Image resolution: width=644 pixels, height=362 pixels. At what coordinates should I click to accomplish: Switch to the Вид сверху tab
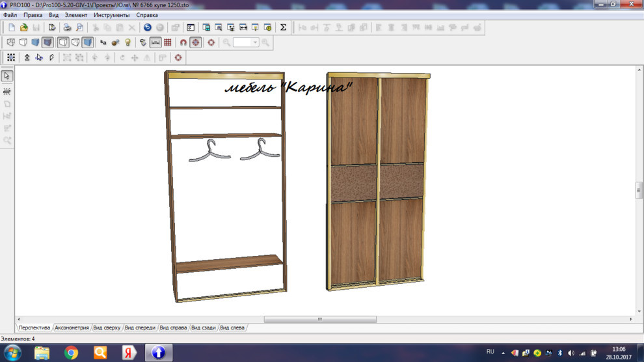coord(107,327)
